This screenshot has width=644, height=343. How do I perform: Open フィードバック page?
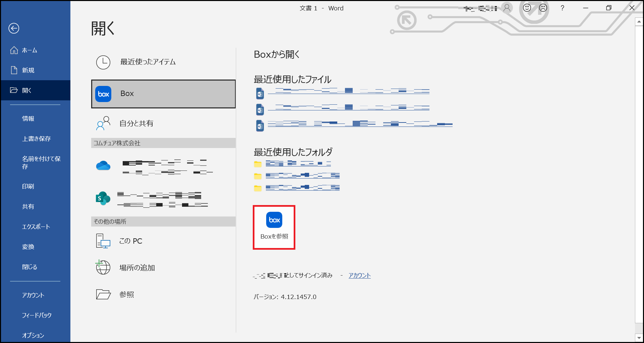coord(35,315)
